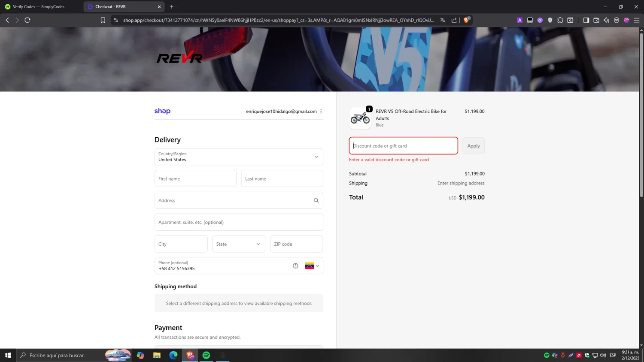Open the Brave Wallet icon
644x362 pixels.
pos(596,20)
